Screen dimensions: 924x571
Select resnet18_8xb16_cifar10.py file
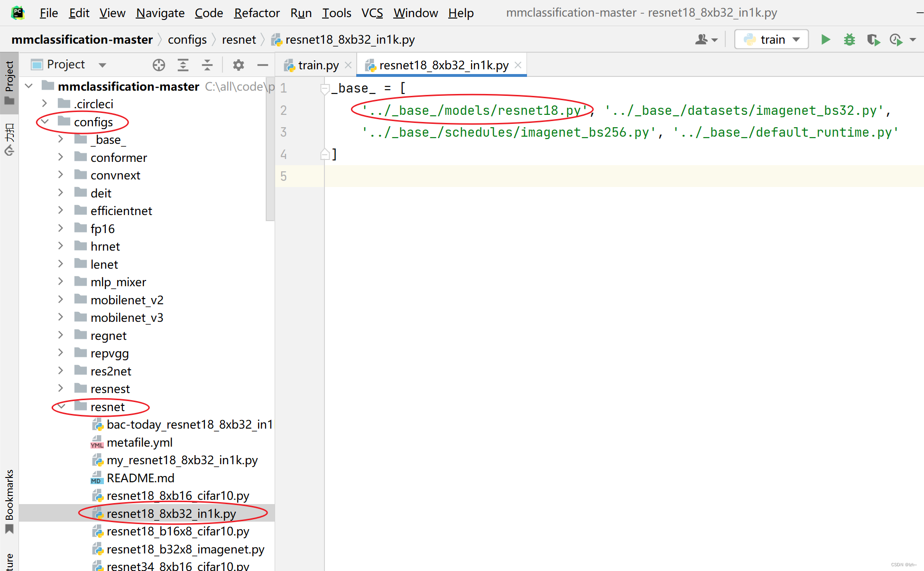[178, 496]
